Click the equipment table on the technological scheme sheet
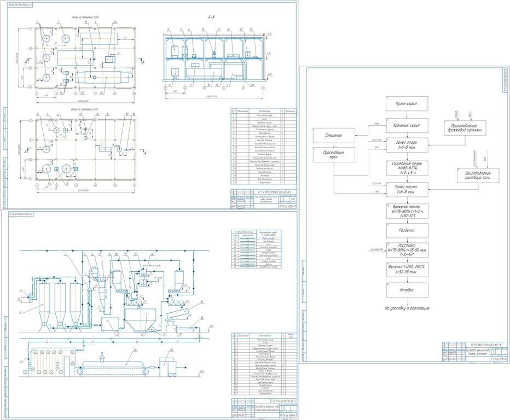 [x=263, y=364]
